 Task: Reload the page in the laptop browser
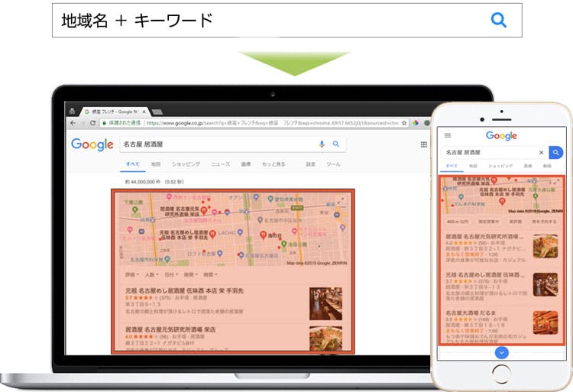tap(92, 123)
